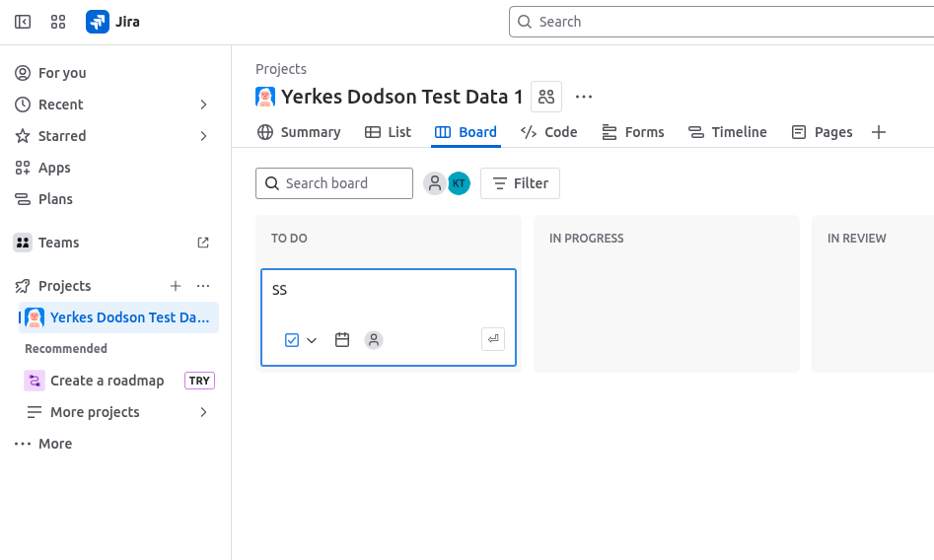Switch to the Timeline tab

click(x=728, y=132)
